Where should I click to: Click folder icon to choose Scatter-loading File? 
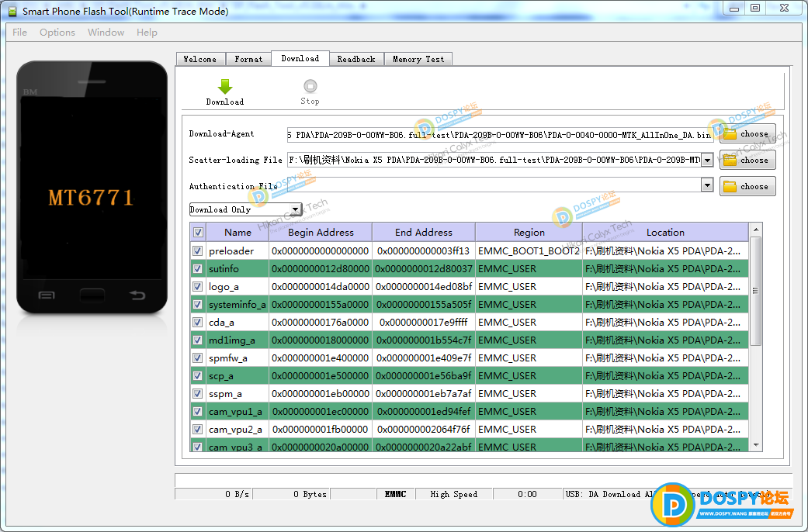pyautogui.click(x=730, y=161)
